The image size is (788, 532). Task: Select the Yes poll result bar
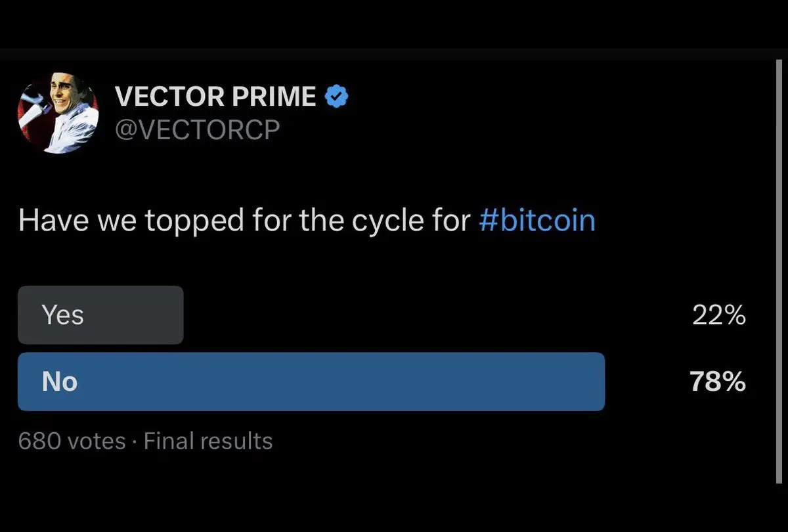tap(100, 315)
